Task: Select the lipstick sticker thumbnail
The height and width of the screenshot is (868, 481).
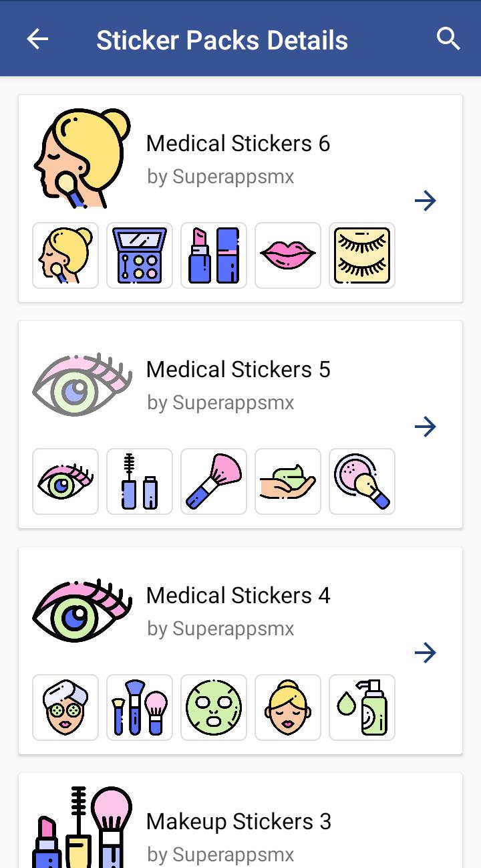Action: (x=214, y=255)
